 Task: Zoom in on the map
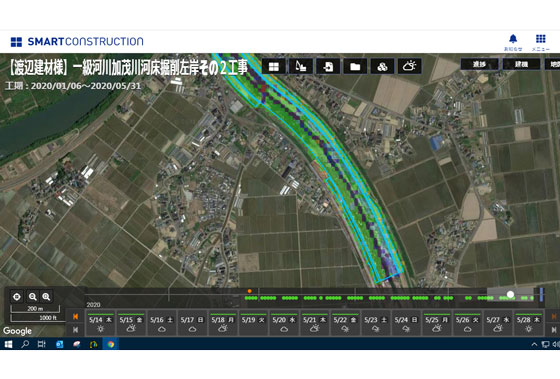coord(46,296)
